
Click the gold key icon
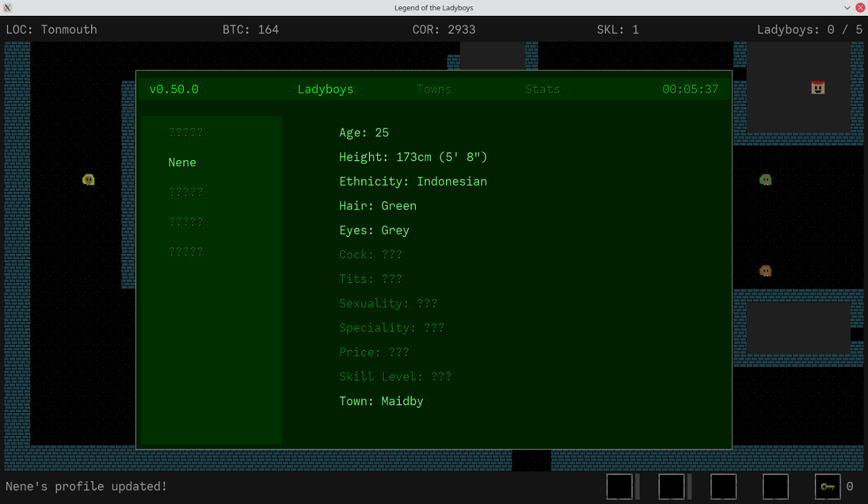827,487
